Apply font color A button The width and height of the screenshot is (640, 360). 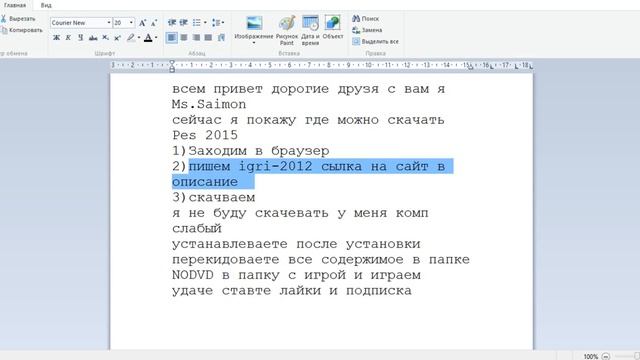click(x=148, y=38)
